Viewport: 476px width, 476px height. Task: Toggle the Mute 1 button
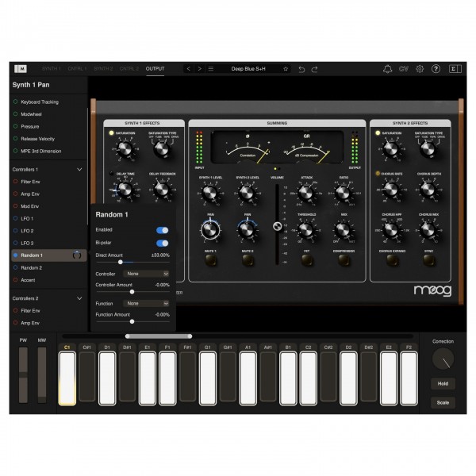click(210, 260)
